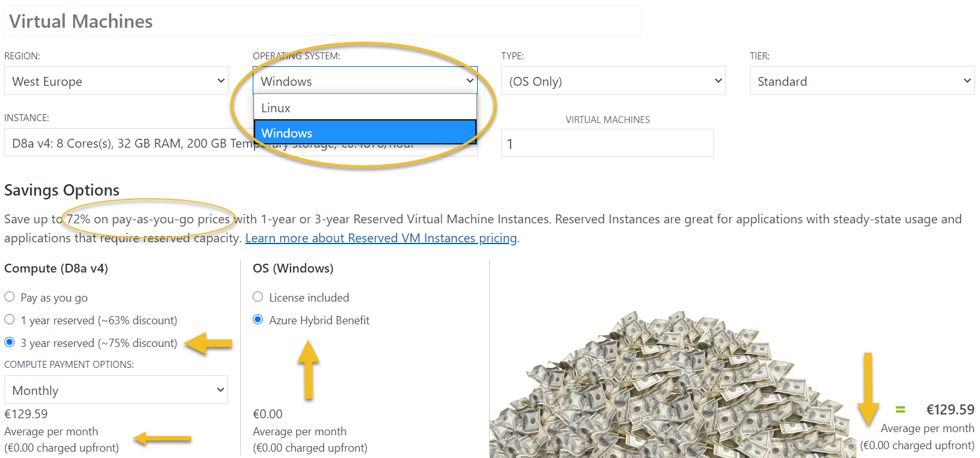Click the Compute (D8a v4) heading
Viewport: 980px width, 458px height.
coord(56,268)
